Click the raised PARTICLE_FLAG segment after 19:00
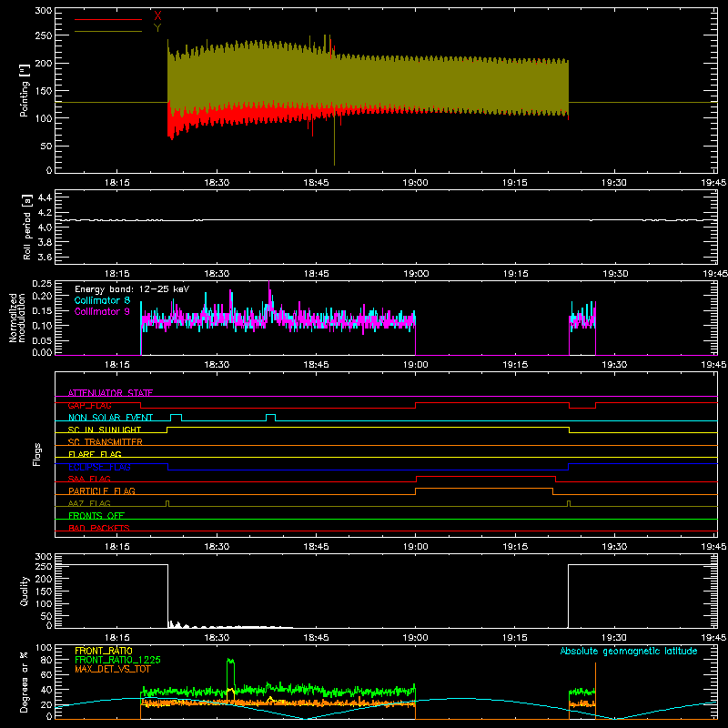 484,489
